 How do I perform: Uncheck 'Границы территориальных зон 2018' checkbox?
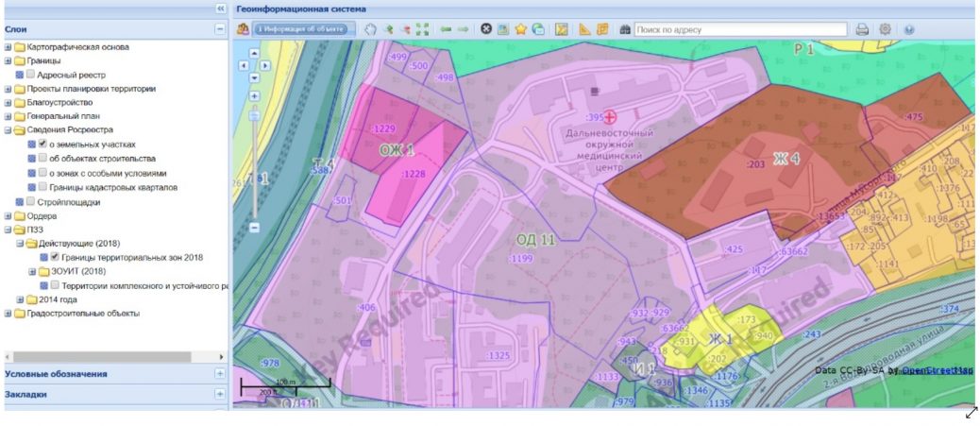[55, 257]
